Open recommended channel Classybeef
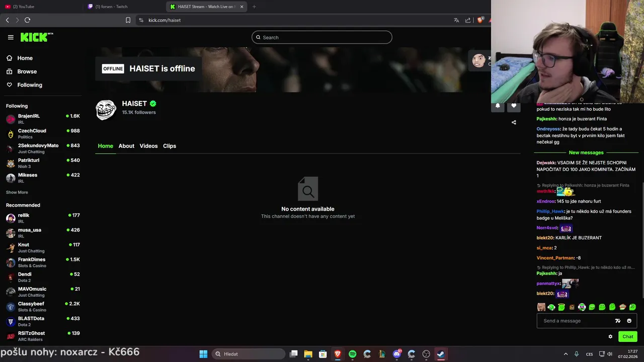Image resolution: width=644 pixels, height=362 pixels. point(43,307)
